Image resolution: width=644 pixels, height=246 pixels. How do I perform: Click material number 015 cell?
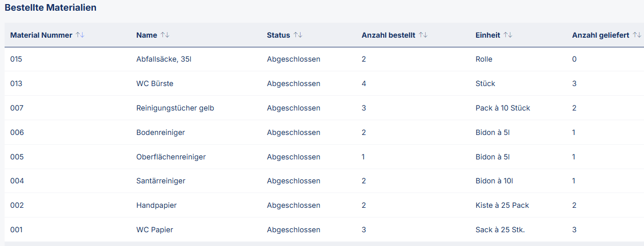click(16, 59)
